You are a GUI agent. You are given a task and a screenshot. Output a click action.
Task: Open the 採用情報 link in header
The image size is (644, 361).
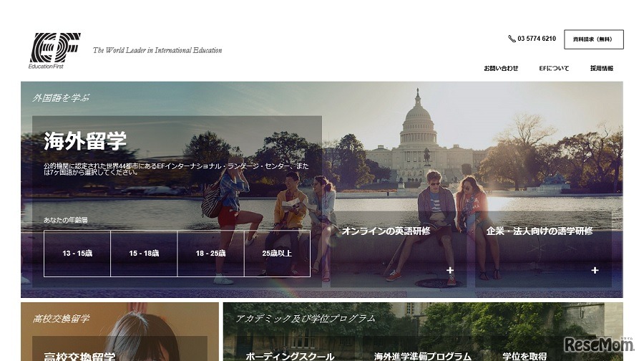click(x=601, y=69)
